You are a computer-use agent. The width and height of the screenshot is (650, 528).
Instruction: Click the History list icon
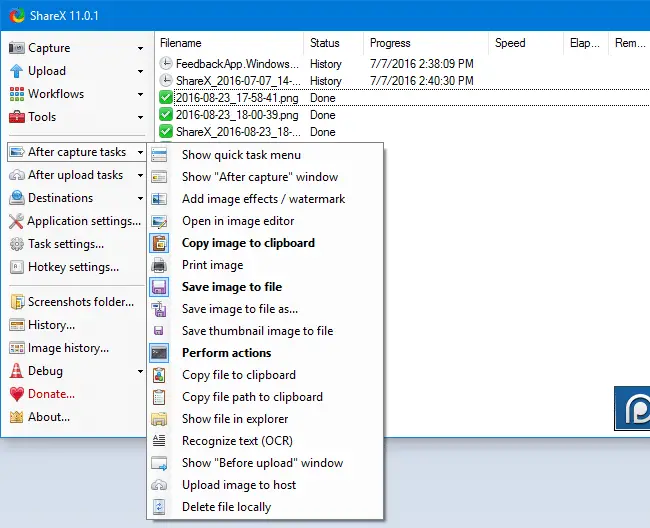coord(17,325)
